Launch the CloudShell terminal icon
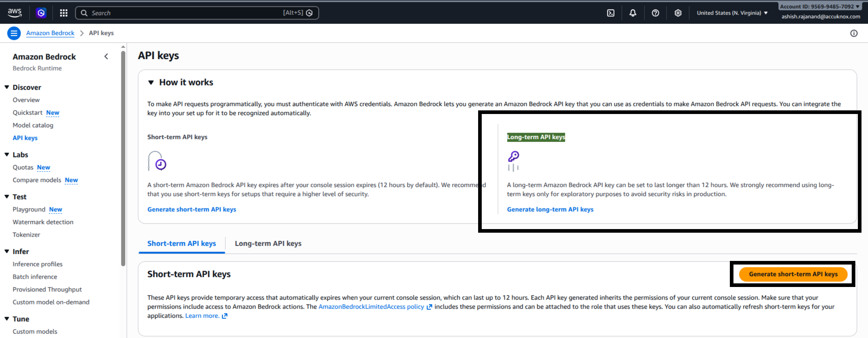This screenshot has width=868, height=338. tap(610, 13)
